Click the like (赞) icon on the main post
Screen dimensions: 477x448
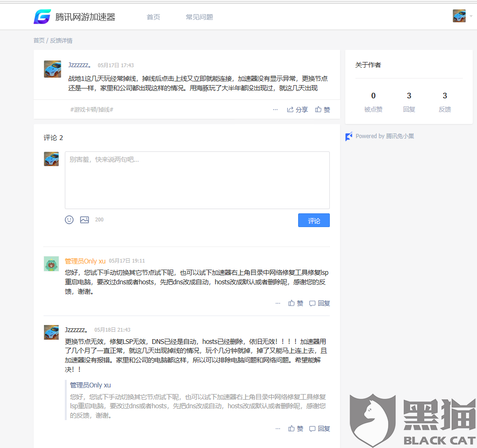click(x=322, y=109)
